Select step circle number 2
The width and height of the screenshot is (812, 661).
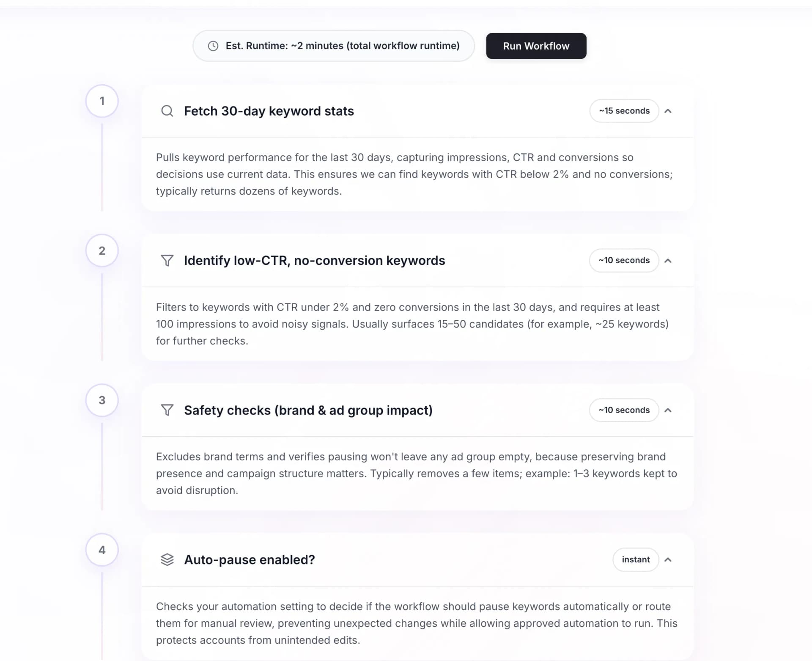tap(101, 250)
